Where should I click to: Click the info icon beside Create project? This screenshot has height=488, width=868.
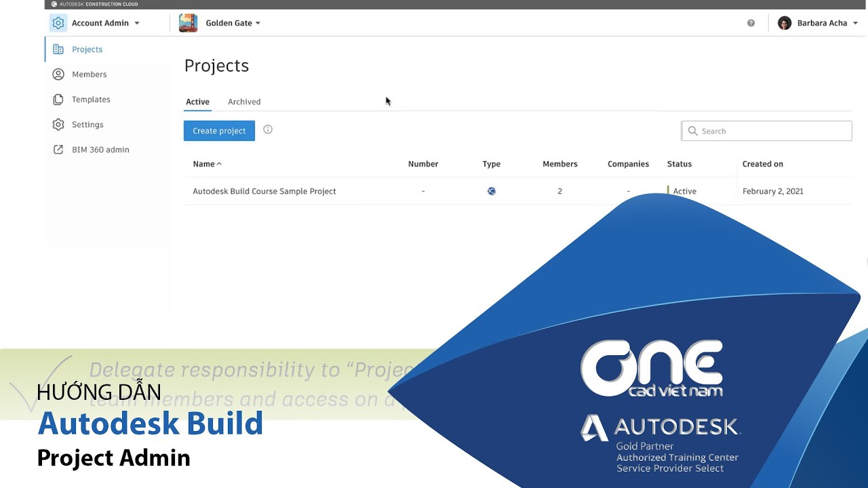(x=268, y=129)
